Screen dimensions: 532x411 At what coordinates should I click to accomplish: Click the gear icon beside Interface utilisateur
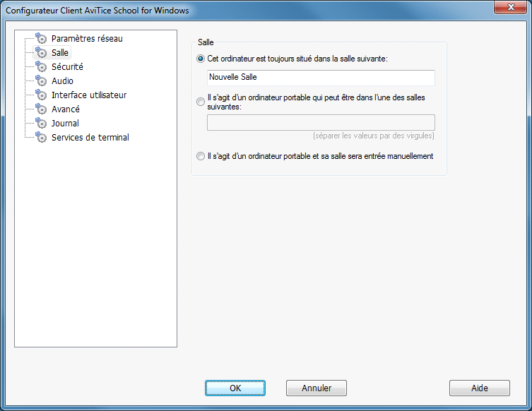(41, 95)
